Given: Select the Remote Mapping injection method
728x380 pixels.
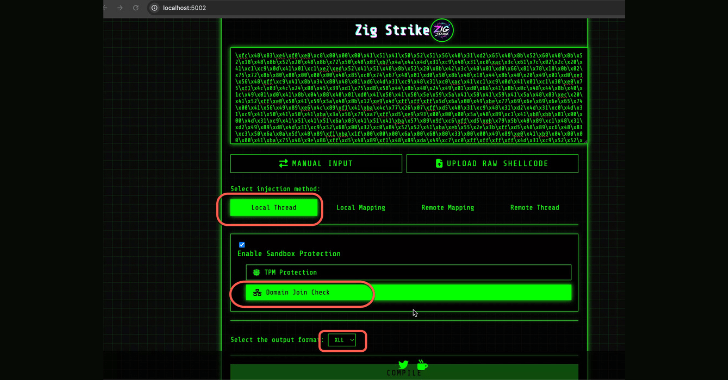Looking at the screenshot, I should click(448, 208).
